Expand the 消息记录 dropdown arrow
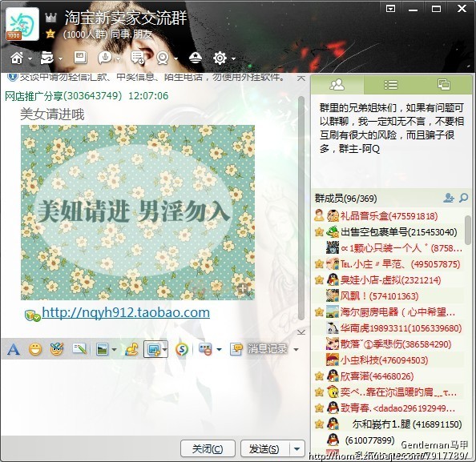 pyautogui.click(x=296, y=350)
